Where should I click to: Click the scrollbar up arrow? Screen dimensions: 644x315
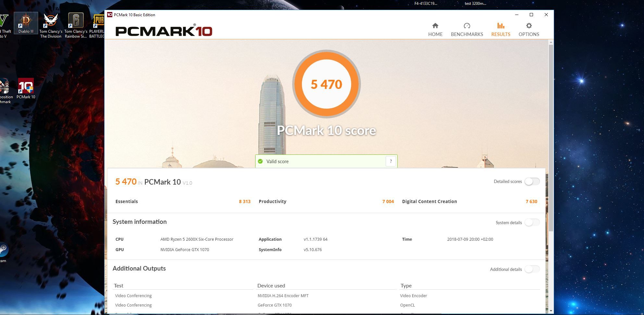click(x=551, y=42)
